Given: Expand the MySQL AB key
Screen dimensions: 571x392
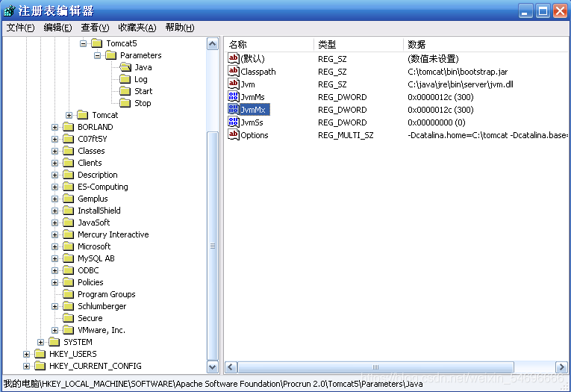Looking at the screenshot, I should coord(54,258).
